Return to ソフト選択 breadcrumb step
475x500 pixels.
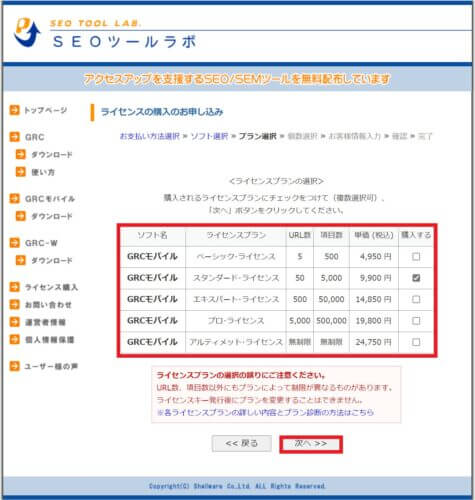[209, 136]
